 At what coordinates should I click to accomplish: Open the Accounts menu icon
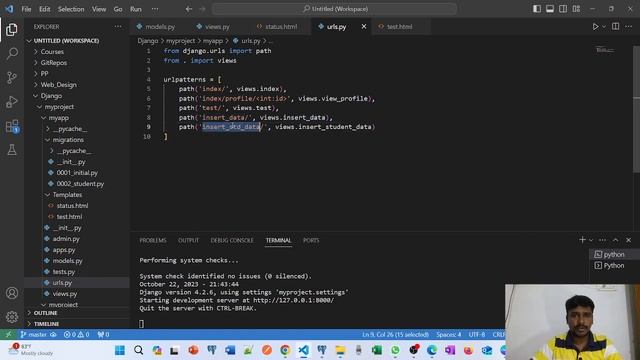(12, 293)
